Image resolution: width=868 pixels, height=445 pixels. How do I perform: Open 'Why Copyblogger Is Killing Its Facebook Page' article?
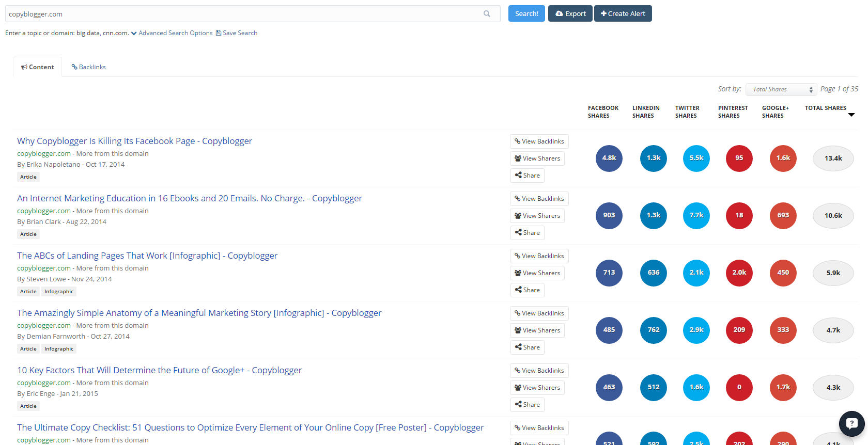pyautogui.click(x=134, y=141)
